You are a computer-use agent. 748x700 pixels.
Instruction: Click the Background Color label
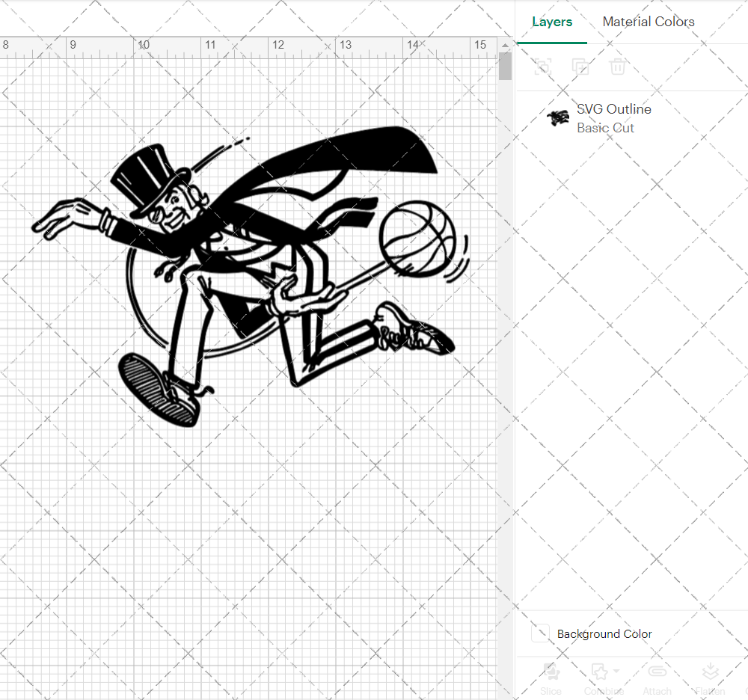(604, 633)
